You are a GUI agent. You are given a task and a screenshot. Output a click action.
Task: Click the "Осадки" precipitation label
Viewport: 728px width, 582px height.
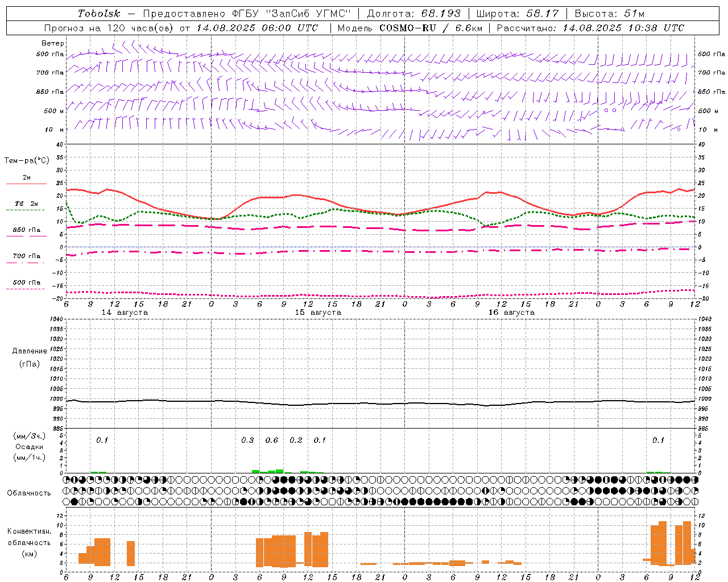click(30, 447)
